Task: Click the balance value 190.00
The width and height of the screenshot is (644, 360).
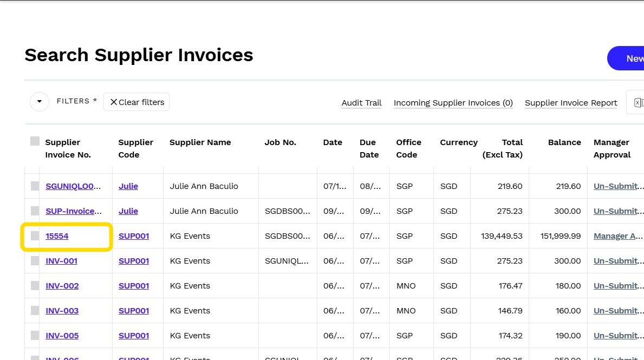Action: pos(568,336)
